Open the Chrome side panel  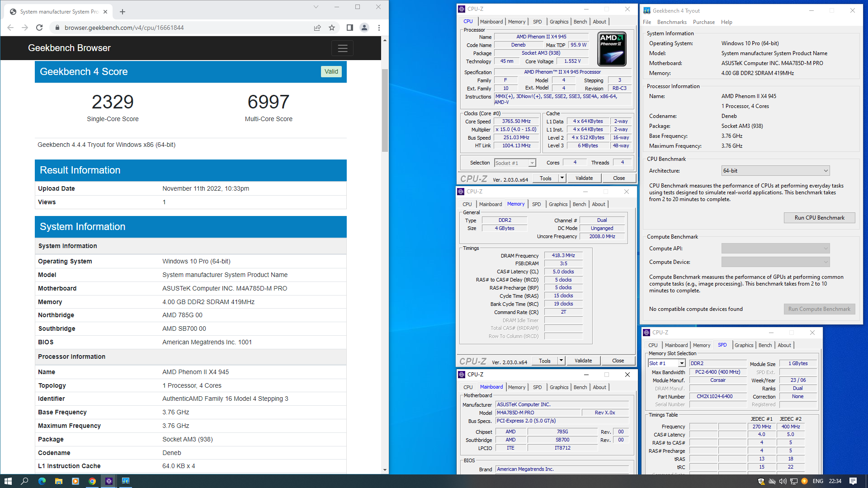tap(349, 28)
